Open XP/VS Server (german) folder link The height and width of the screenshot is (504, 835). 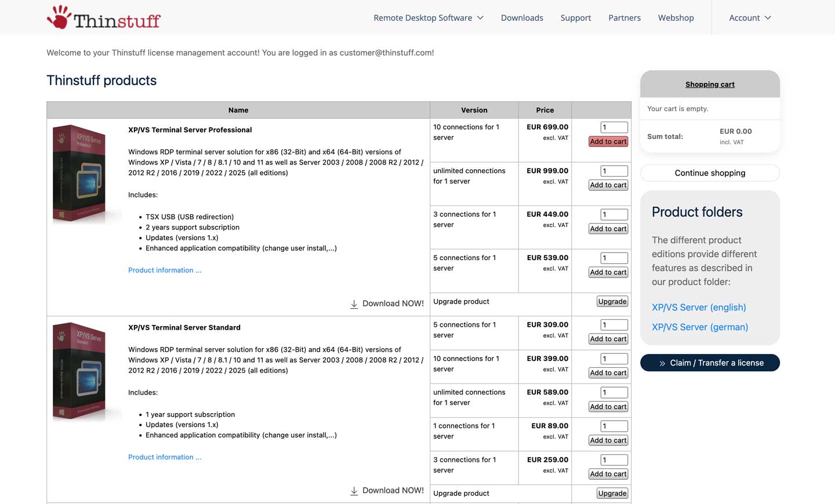pyautogui.click(x=700, y=327)
